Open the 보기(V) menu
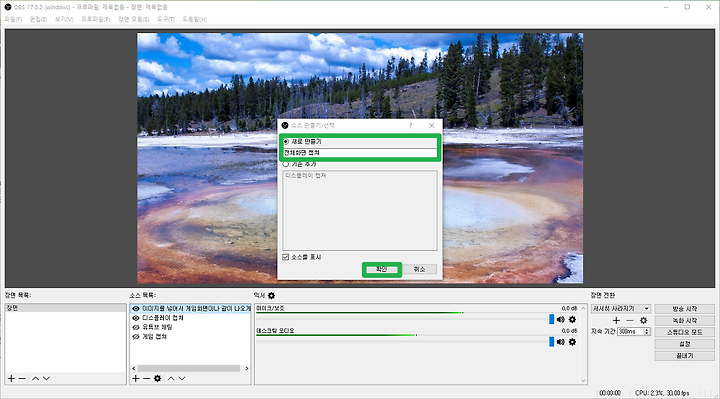 (64, 19)
